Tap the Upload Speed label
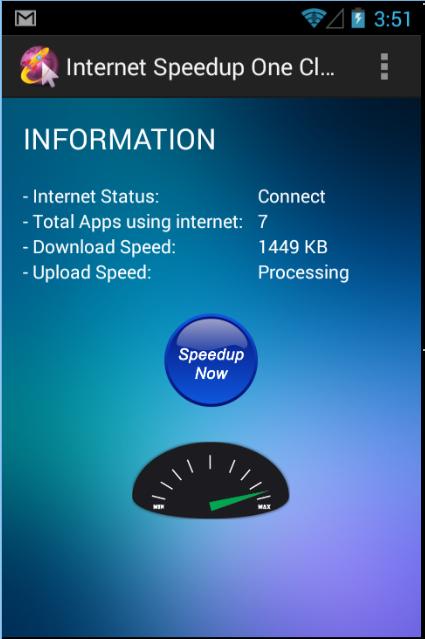This screenshot has width=425, height=639. coord(87,273)
